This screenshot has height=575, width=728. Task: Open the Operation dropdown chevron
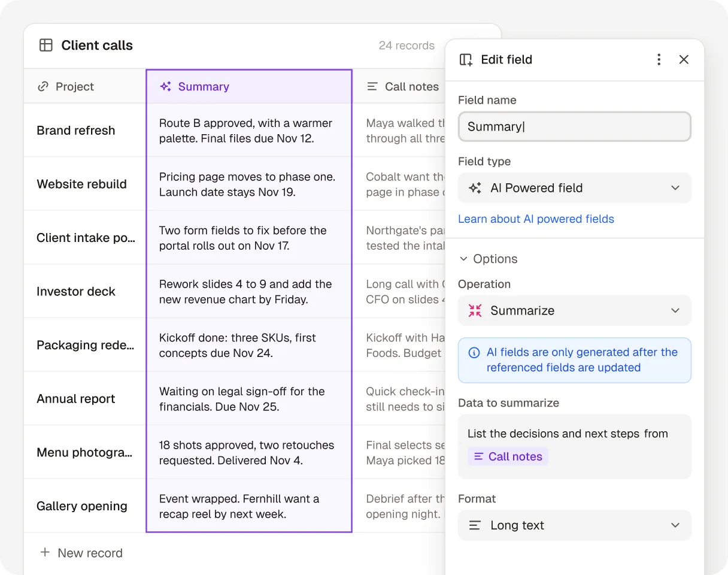[x=675, y=310]
